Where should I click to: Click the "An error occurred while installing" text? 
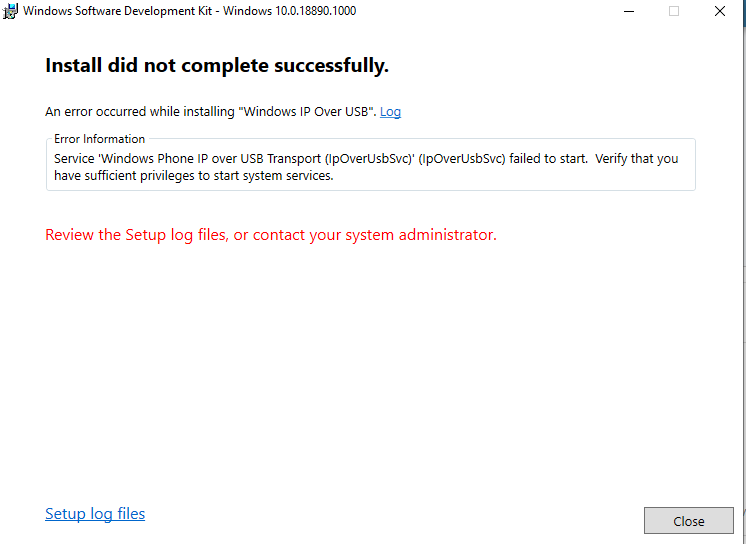coord(140,112)
